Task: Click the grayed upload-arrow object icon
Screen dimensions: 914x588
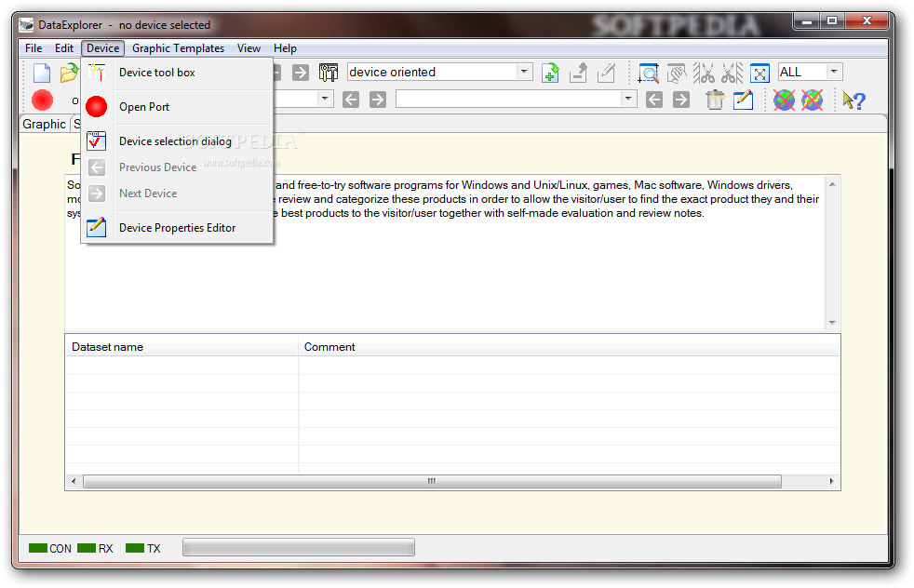Action: [x=578, y=73]
